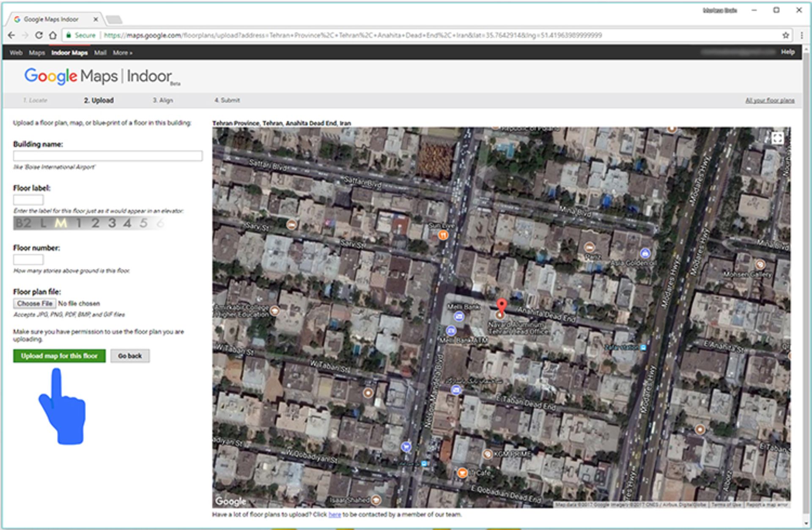Click the shopping cart store marker
This screenshot has height=530, width=812.
406,446
